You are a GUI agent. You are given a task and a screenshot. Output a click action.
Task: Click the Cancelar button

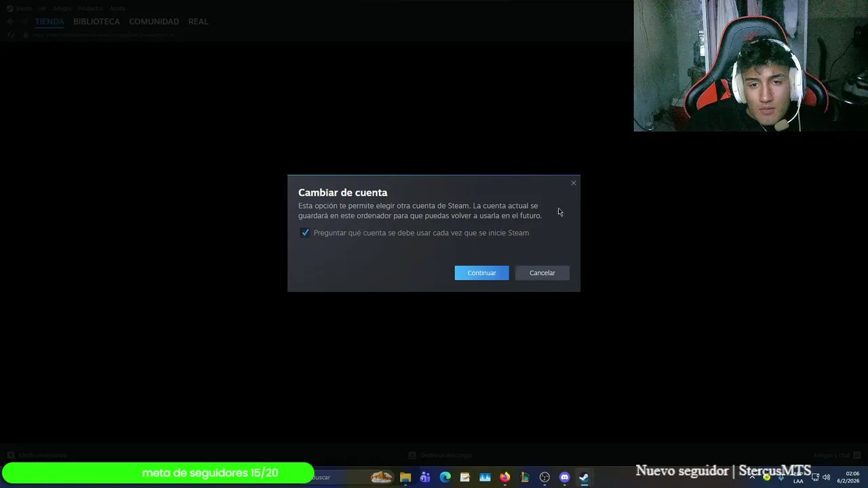pos(542,272)
